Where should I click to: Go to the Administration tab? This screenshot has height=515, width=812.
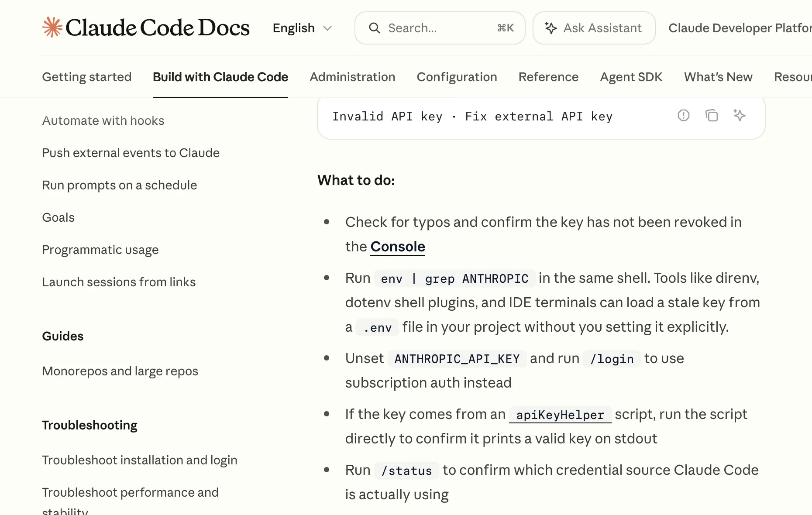pyautogui.click(x=352, y=77)
